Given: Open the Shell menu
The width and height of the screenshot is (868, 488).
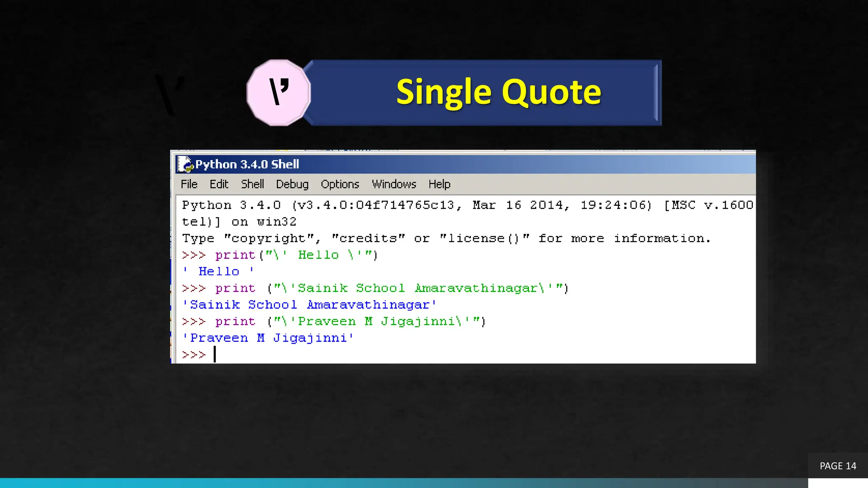Looking at the screenshot, I should coord(252,184).
